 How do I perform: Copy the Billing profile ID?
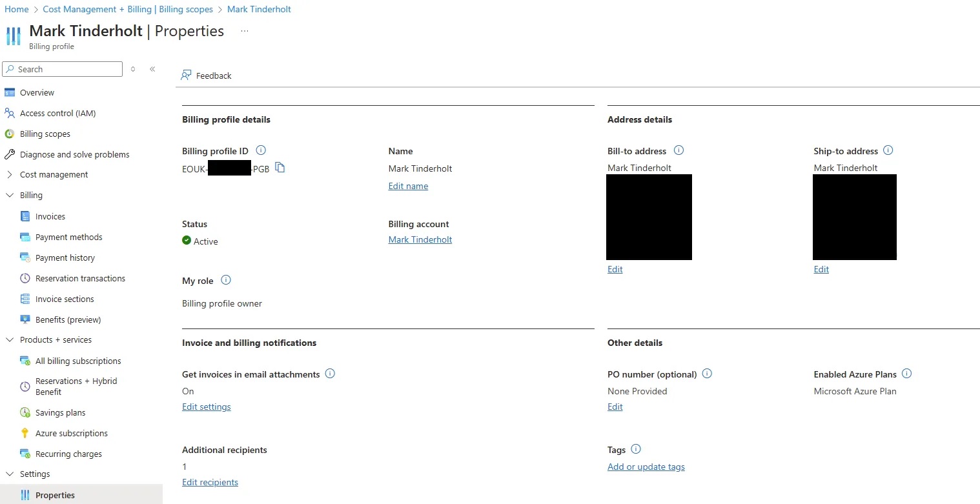pos(280,168)
